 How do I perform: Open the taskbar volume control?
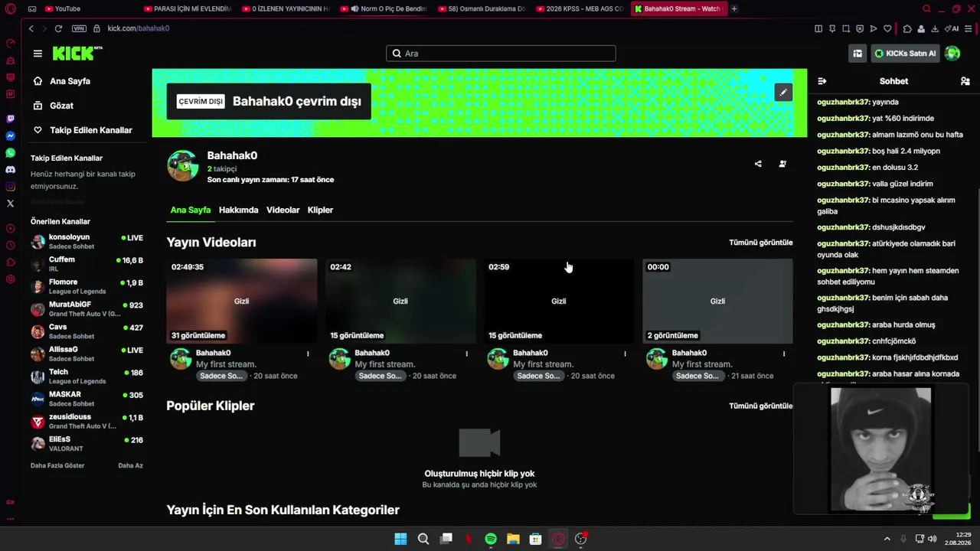[x=932, y=539]
